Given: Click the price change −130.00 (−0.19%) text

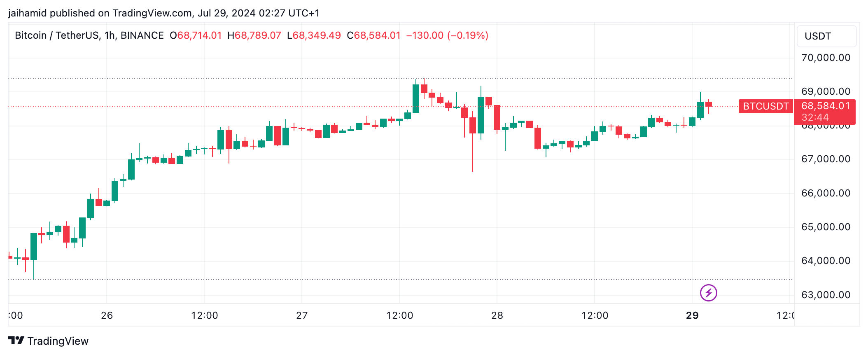Looking at the screenshot, I should click(x=447, y=35).
